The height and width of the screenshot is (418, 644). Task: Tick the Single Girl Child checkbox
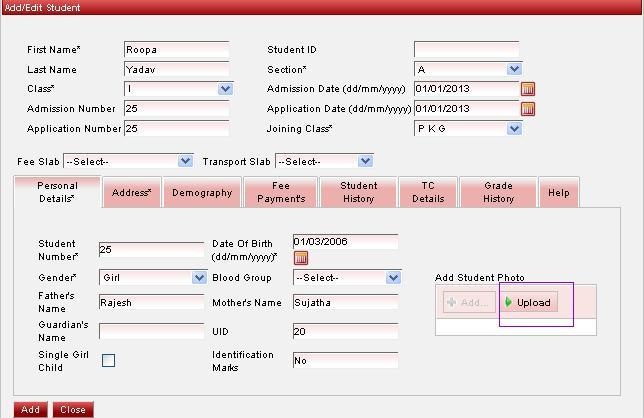[108, 361]
